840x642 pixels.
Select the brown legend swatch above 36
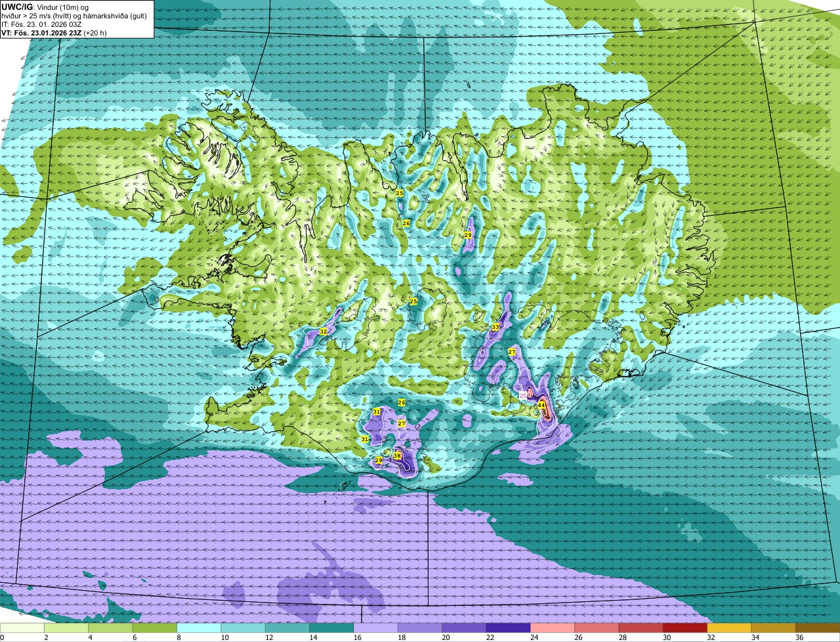click(817, 628)
